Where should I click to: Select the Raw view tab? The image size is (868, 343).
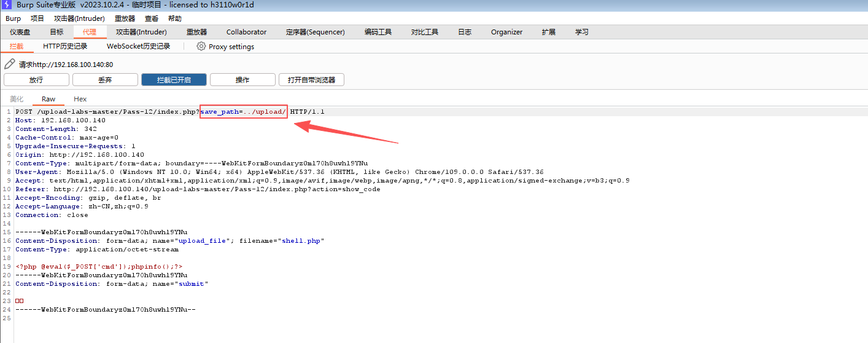pos(48,99)
